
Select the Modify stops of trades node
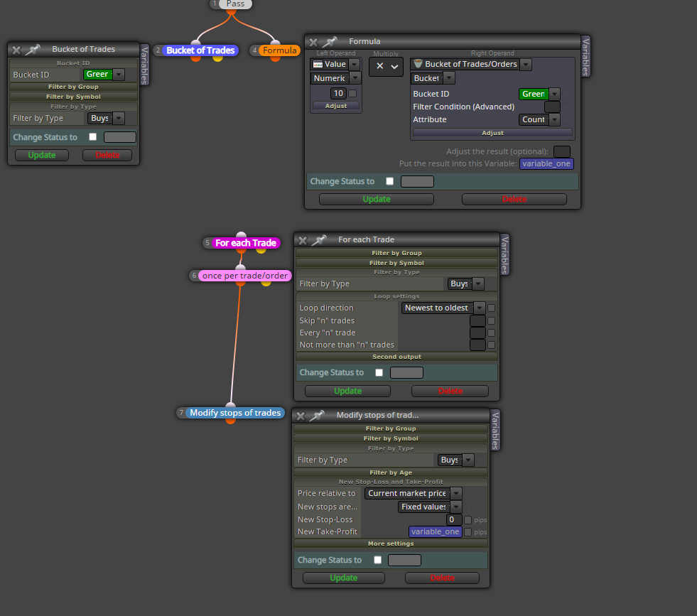pos(235,413)
